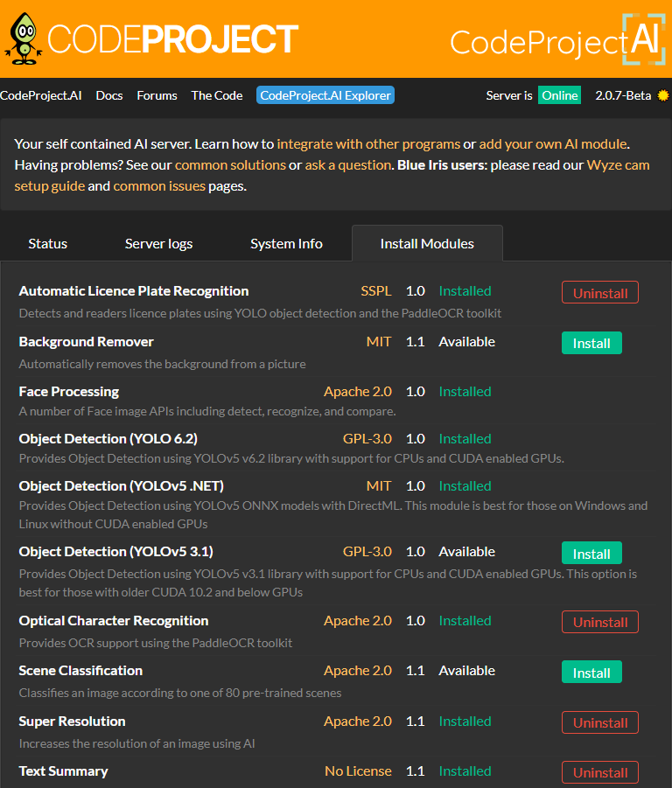
Task: Click Available status of Background Remover
Action: pos(467,342)
